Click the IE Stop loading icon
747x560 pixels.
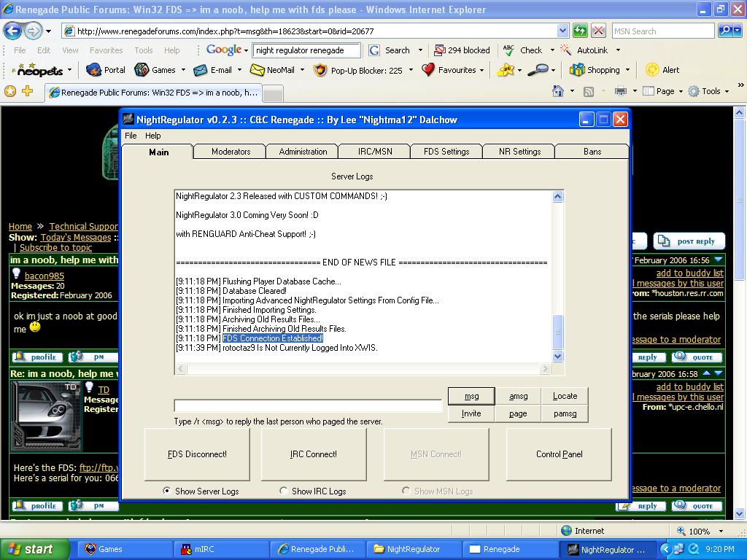click(598, 31)
